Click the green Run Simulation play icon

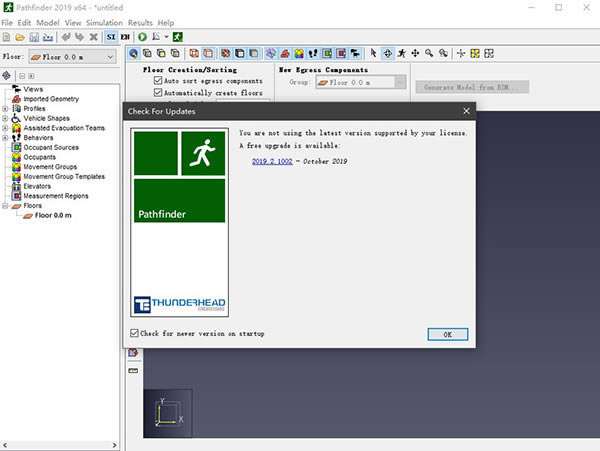pyautogui.click(x=143, y=37)
